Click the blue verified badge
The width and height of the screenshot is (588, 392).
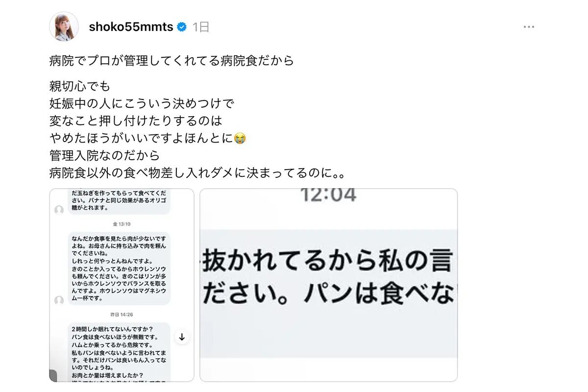(x=182, y=27)
